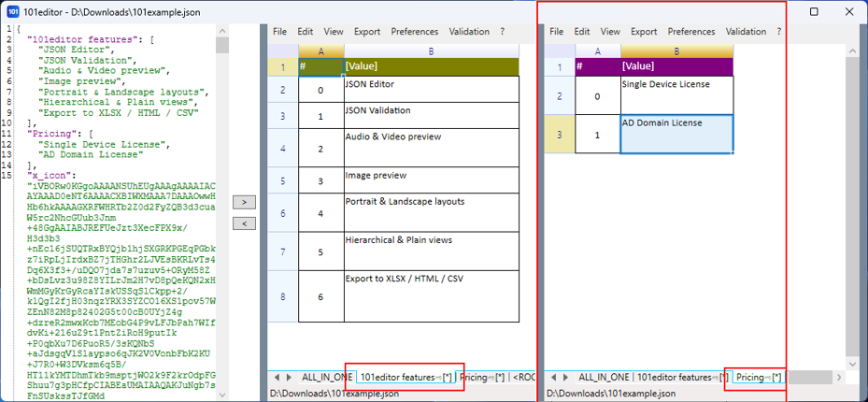This screenshot has width=868, height=402.
Task: Open File menu in the left spreadsheet pane
Action: click(x=279, y=32)
